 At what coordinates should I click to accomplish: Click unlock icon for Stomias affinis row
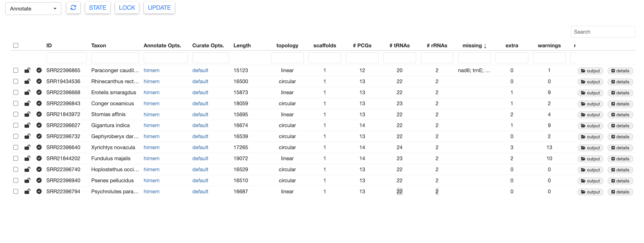coord(27,114)
